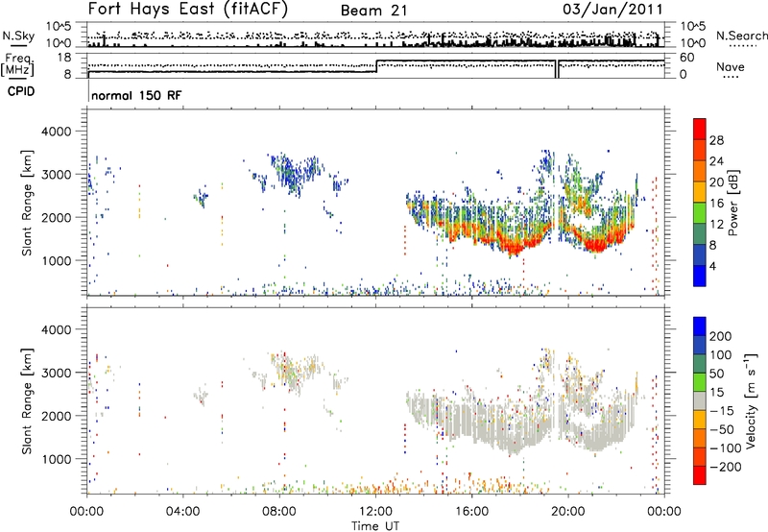Viewport: 768px width, 532px height.
Task: Pick the red bottom Velocity colorbar segment
Action: tap(700, 475)
